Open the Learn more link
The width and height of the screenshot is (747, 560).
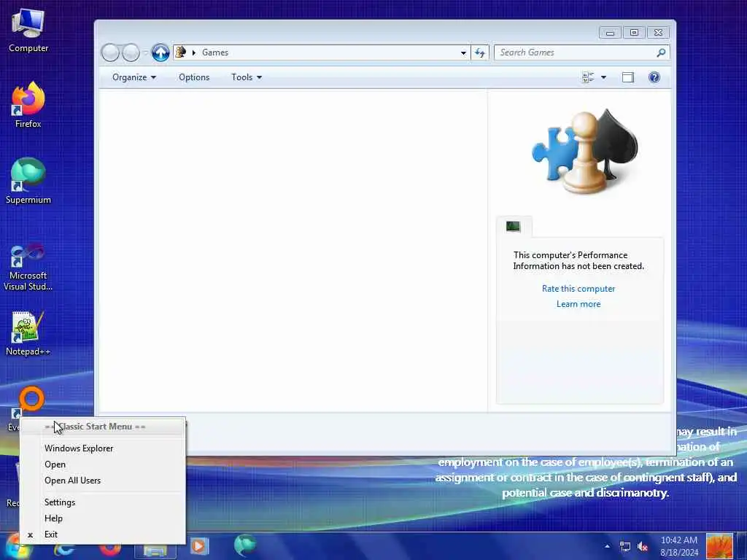tap(578, 304)
